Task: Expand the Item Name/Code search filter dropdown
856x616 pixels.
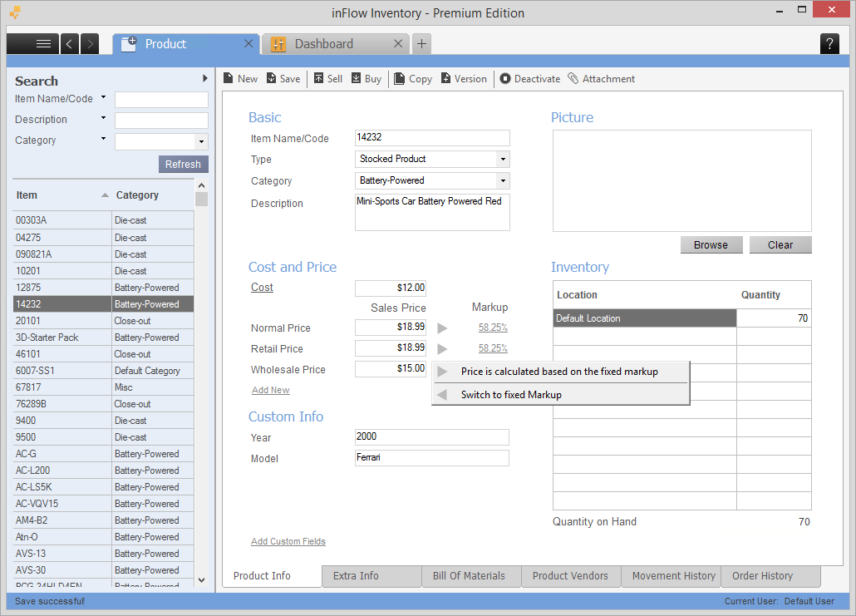Action: (x=103, y=97)
